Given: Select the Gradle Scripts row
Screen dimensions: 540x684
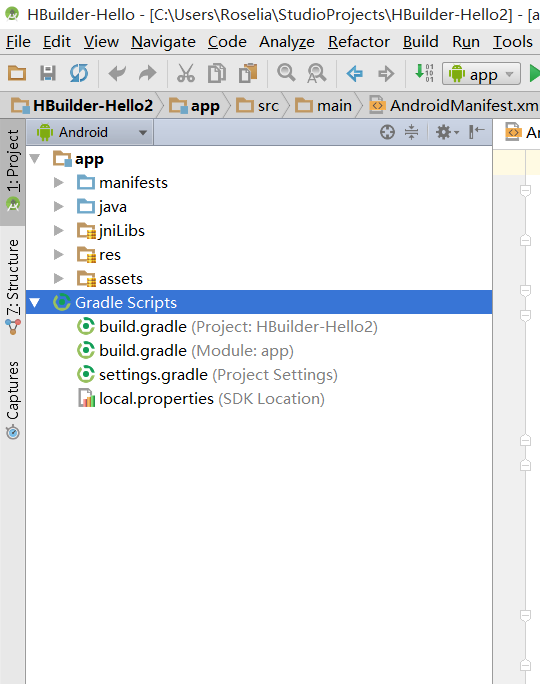Looking at the screenshot, I should coord(259,302).
